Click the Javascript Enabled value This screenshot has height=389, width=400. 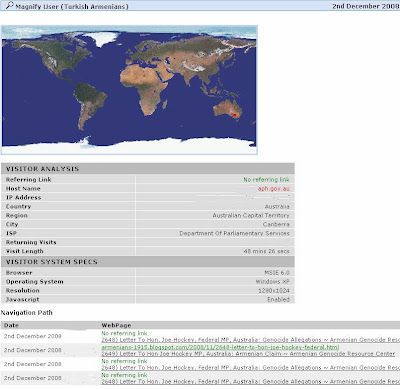278,300
